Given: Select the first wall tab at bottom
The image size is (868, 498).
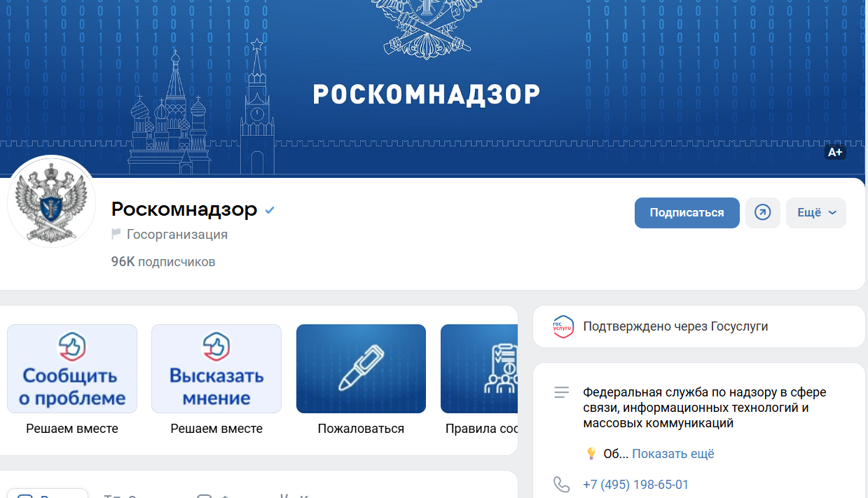Looking at the screenshot, I should pos(47,494).
